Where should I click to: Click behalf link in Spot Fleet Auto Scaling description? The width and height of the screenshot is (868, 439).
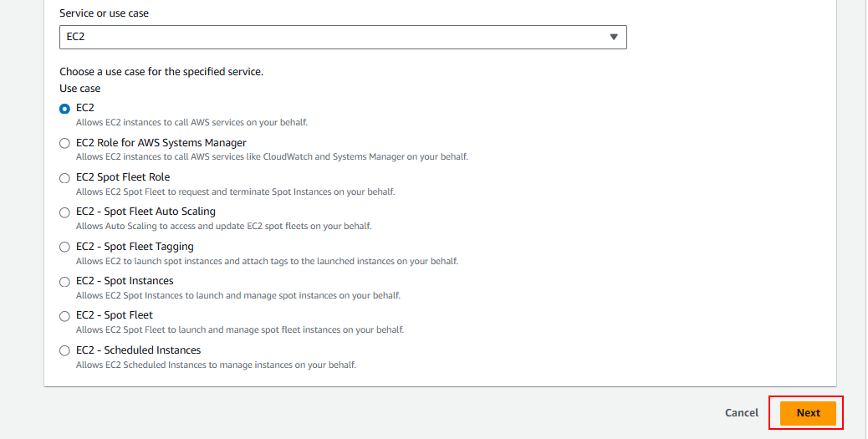[x=357, y=226]
